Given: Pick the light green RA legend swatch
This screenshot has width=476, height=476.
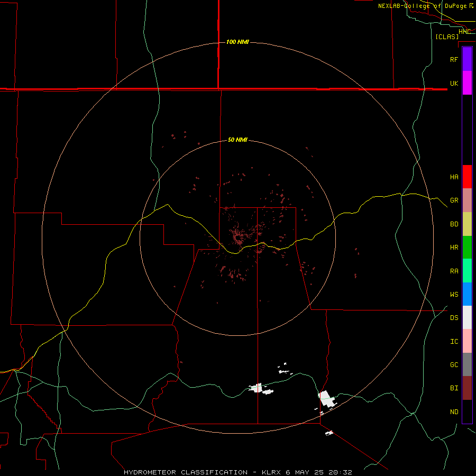Looking at the screenshot, I should pos(467,271).
